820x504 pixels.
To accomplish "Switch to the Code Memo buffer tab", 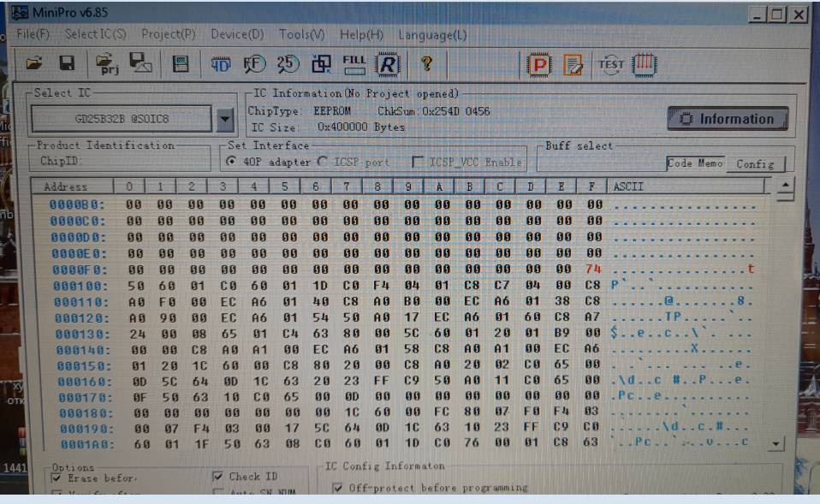I will point(696,163).
